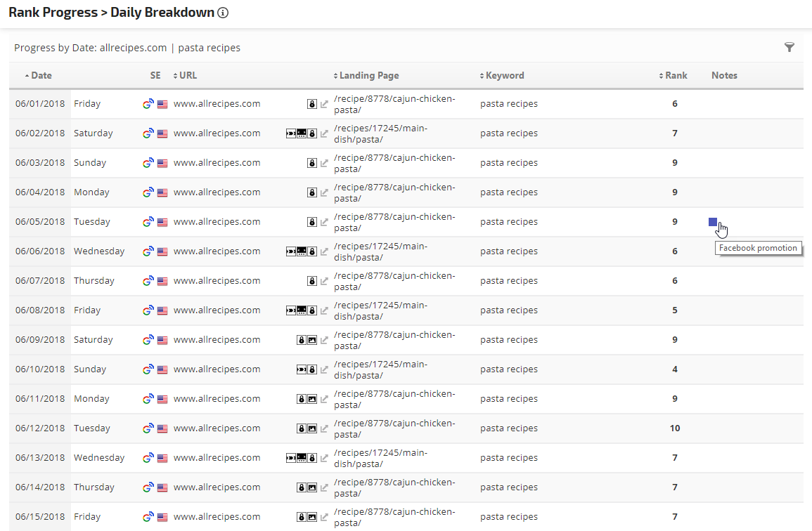Sort by the URL column header
Screen dimensions: 812x531
tap(188, 75)
